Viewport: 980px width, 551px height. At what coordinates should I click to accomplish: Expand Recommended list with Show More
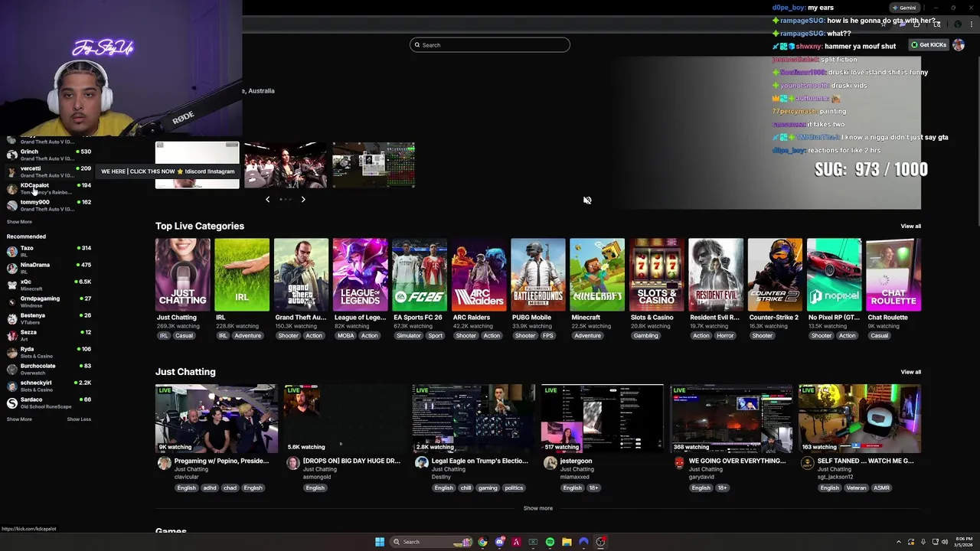[19, 419]
